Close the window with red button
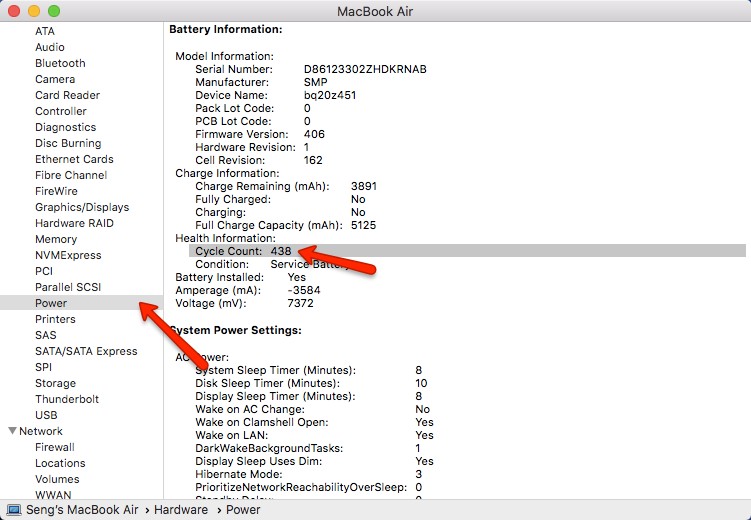This screenshot has height=520, width=751. tap(14, 11)
